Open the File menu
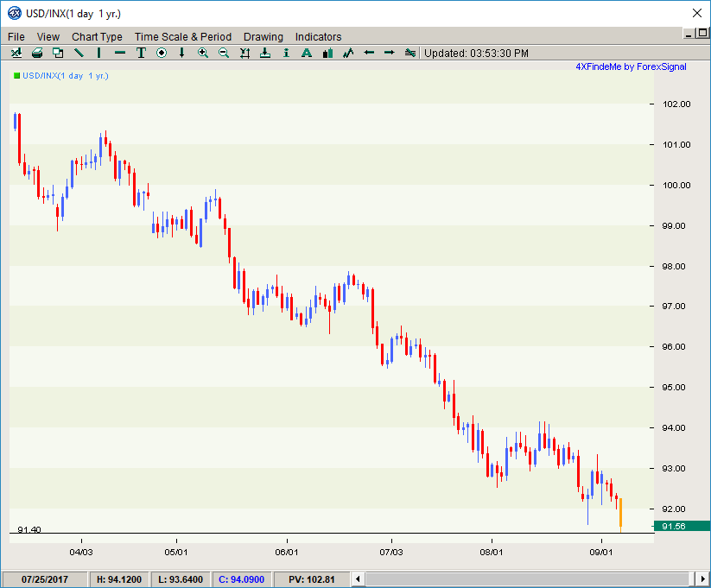 coord(16,37)
